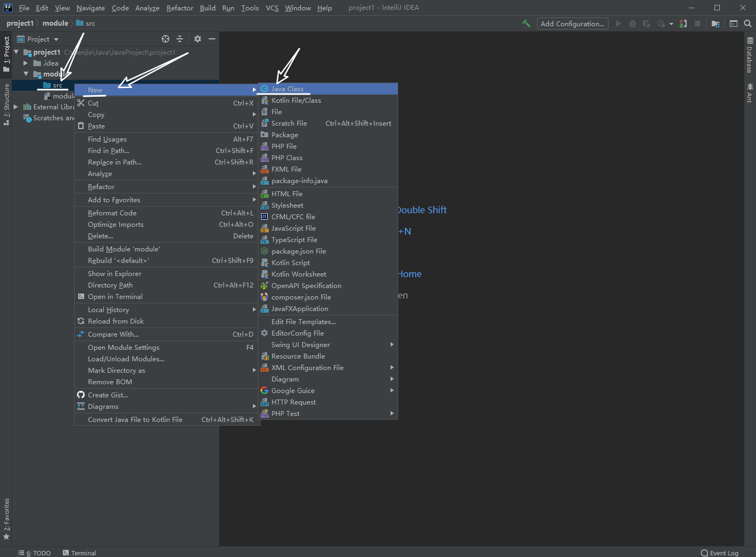This screenshot has width=756, height=557.
Task: Click Create Gist... entry
Action: [x=166, y=395]
